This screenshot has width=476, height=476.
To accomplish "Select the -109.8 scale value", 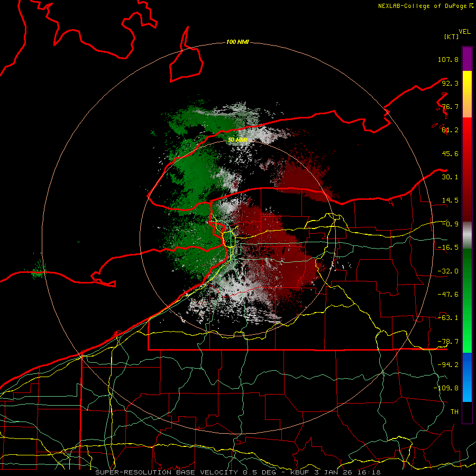I will (x=446, y=388).
